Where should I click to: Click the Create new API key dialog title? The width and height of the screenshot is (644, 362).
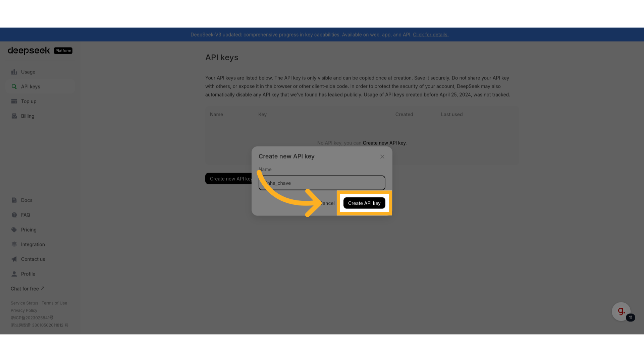pos(286,156)
